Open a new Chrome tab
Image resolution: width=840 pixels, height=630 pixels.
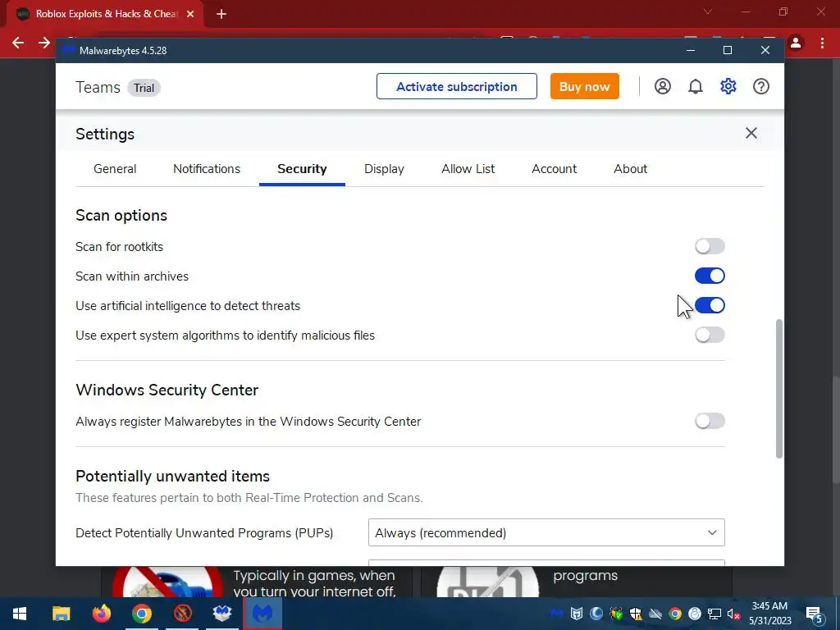pos(221,14)
